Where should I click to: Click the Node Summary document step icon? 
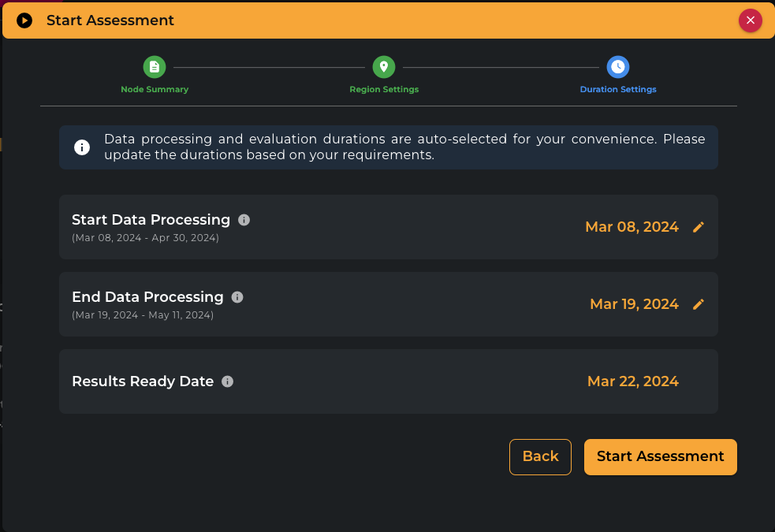click(x=155, y=67)
